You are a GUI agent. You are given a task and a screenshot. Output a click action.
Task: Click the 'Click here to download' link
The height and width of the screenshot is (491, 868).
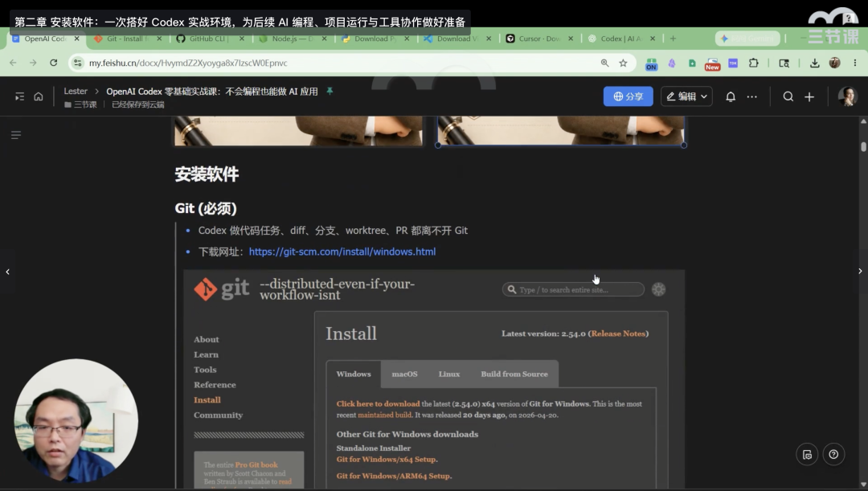click(378, 404)
